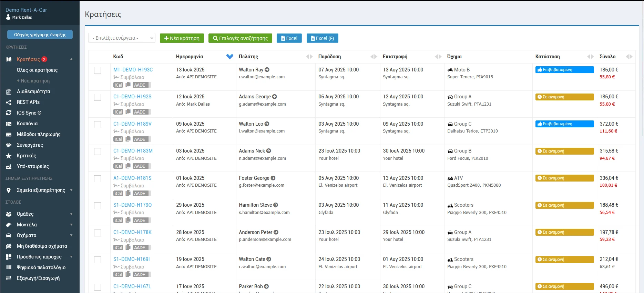The image size is (644, 293).
Task: Click the yellow Σε αναμονή status for C1-DEMO-H192S
Action: coord(564,97)
